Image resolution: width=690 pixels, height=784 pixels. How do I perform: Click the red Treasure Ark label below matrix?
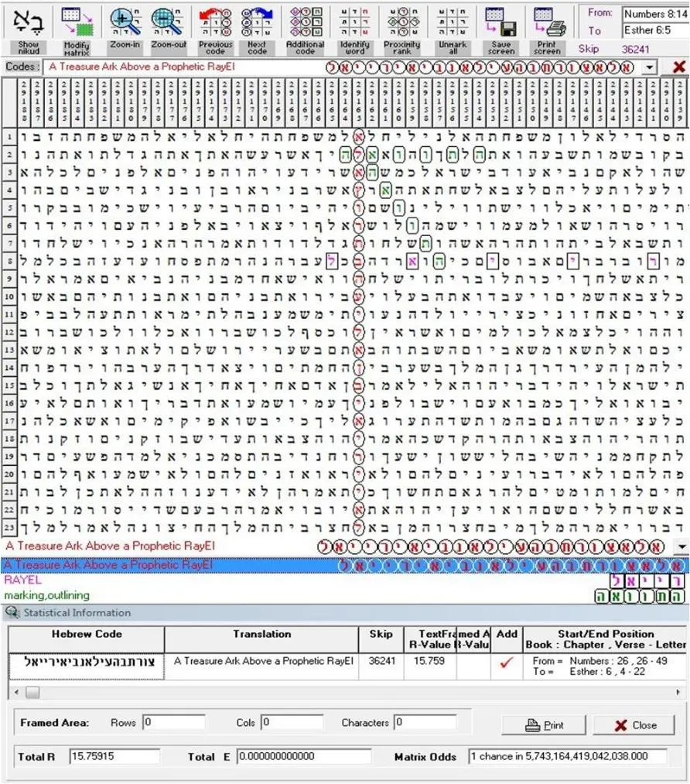pos(110,546)
